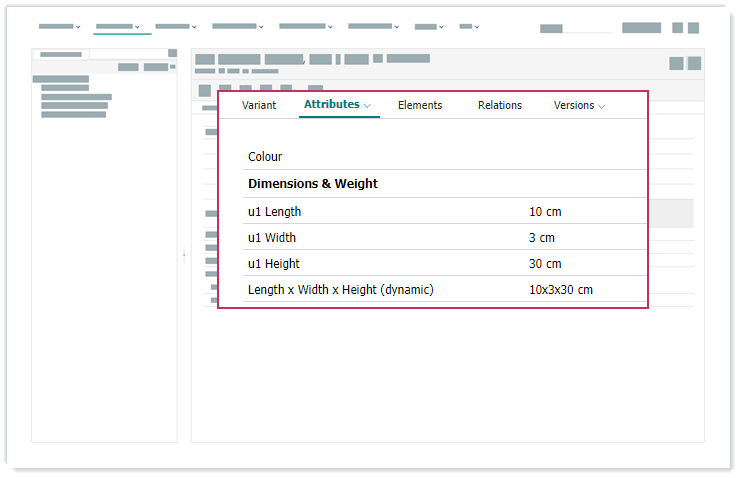The width and height of the screenshot is (740, 478).
Task: Expand the chevron next to Attributes
Action: point(368,106)
